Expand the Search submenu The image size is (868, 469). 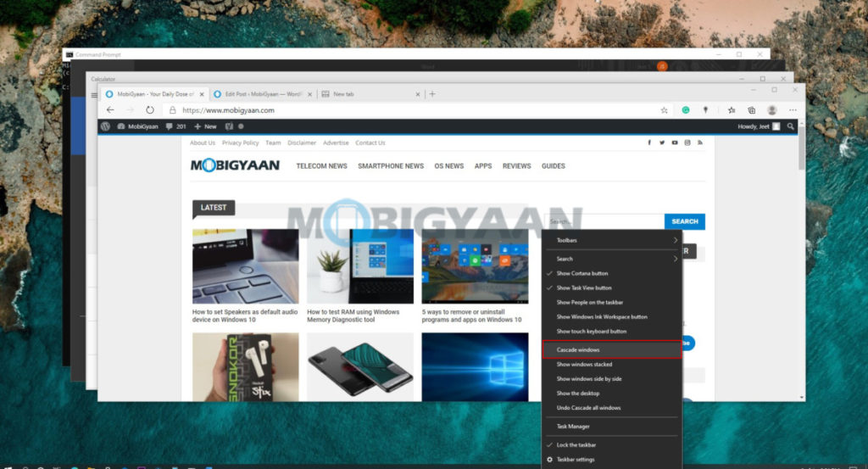coord(612,259)
